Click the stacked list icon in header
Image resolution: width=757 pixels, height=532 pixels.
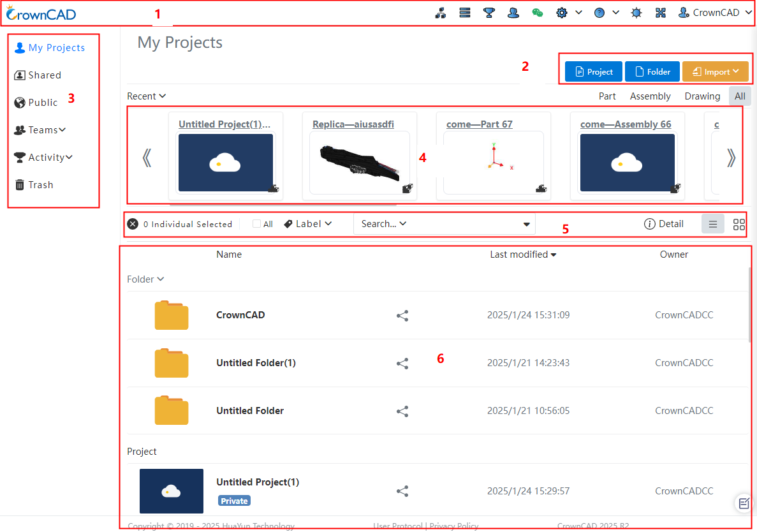point(464,13)
